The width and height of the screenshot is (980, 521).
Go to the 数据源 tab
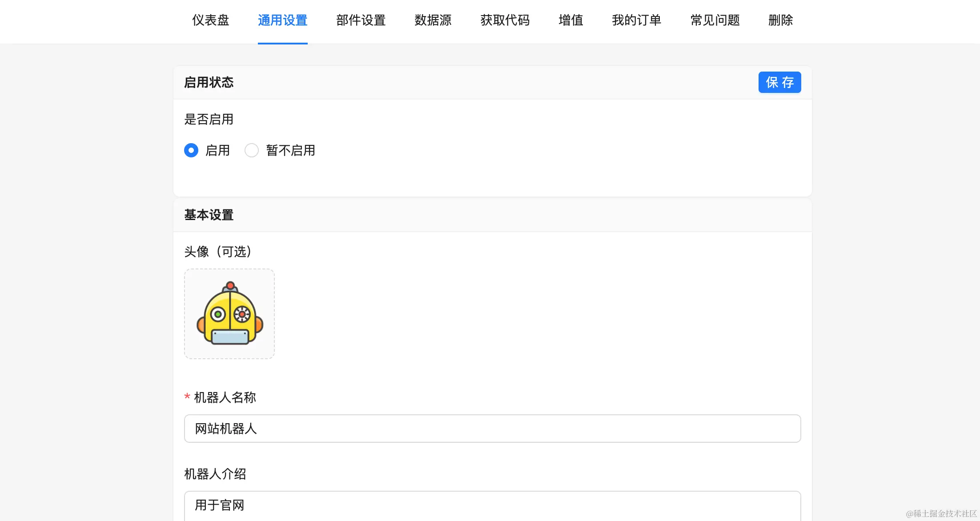point(433,20)
